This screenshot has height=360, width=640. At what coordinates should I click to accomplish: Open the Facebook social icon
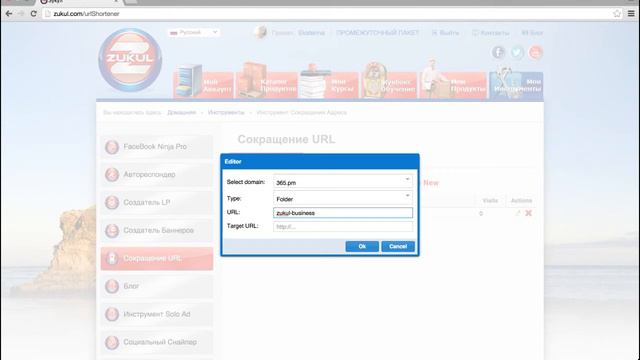coord(498,52)
